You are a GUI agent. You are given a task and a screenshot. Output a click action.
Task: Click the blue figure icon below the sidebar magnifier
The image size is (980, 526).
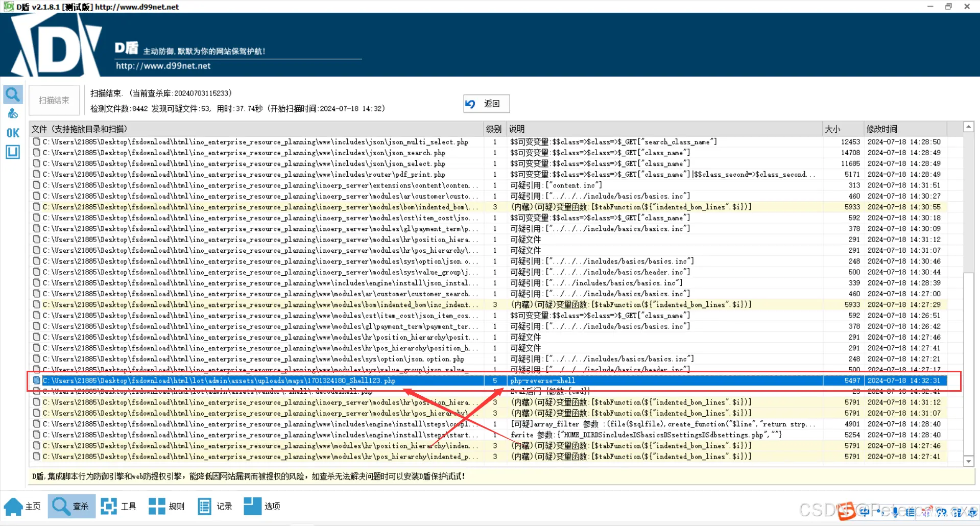point(13,114)
